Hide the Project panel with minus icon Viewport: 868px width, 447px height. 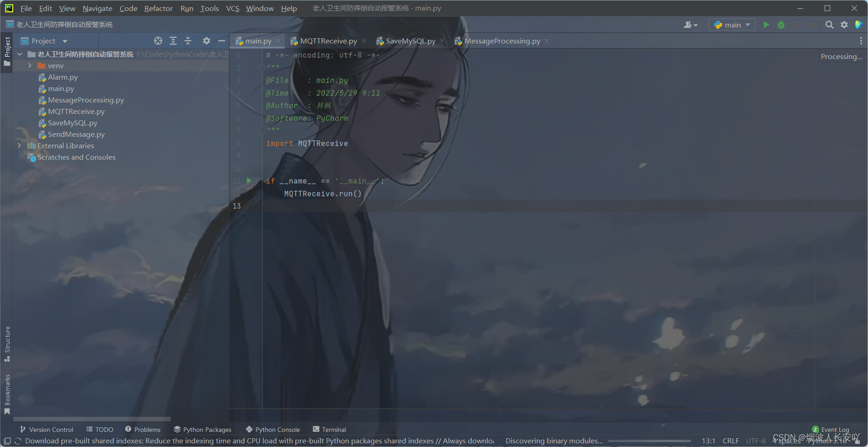click(222, 41)
